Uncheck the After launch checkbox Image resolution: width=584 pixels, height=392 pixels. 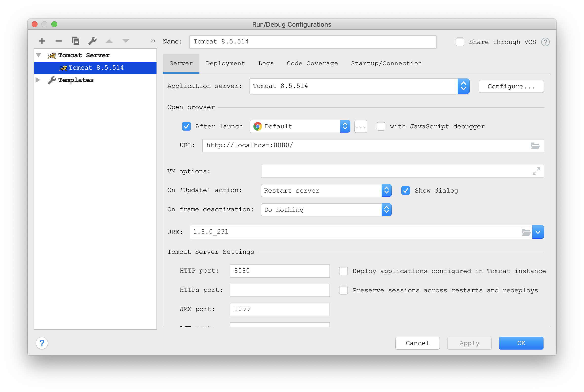click(187, 126)
